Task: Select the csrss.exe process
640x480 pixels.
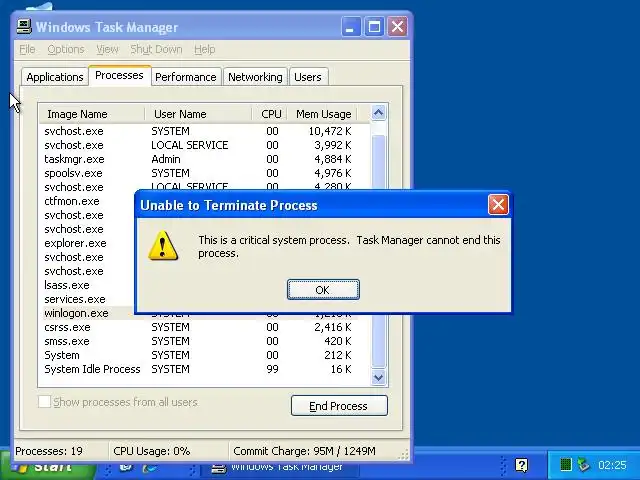Action: click(198, 327)
